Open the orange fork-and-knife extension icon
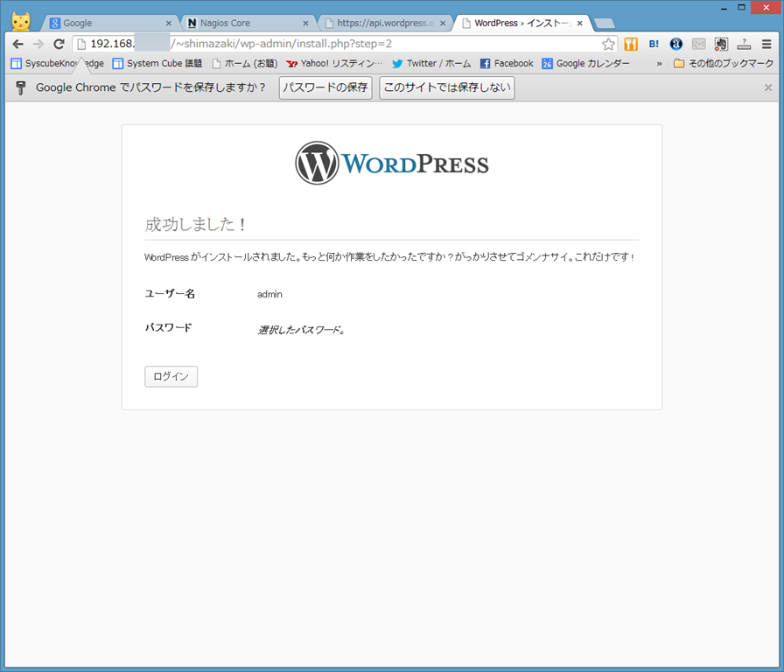Screen dimensions: 784x672 click(x=631, y=44)
